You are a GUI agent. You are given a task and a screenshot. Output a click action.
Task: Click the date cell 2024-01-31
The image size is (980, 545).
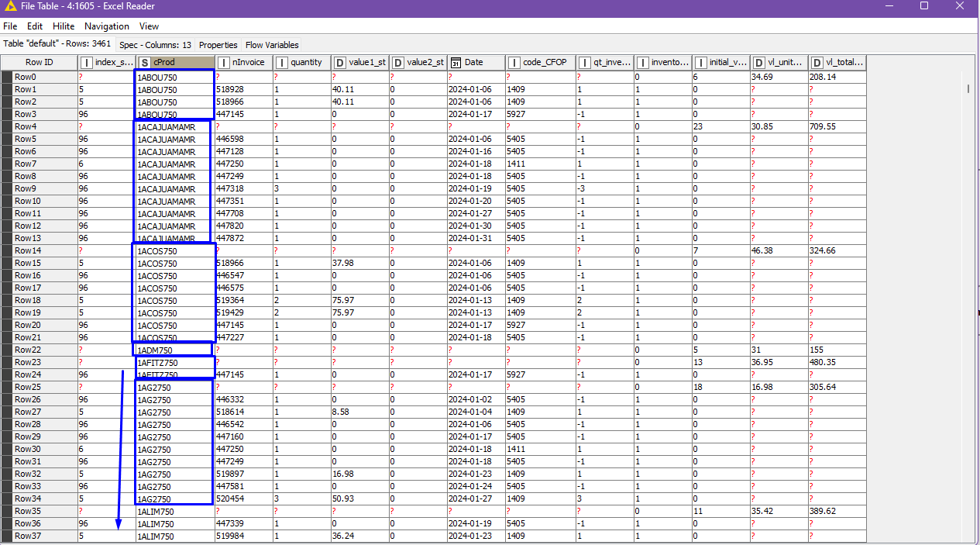[x=476, y=238]
